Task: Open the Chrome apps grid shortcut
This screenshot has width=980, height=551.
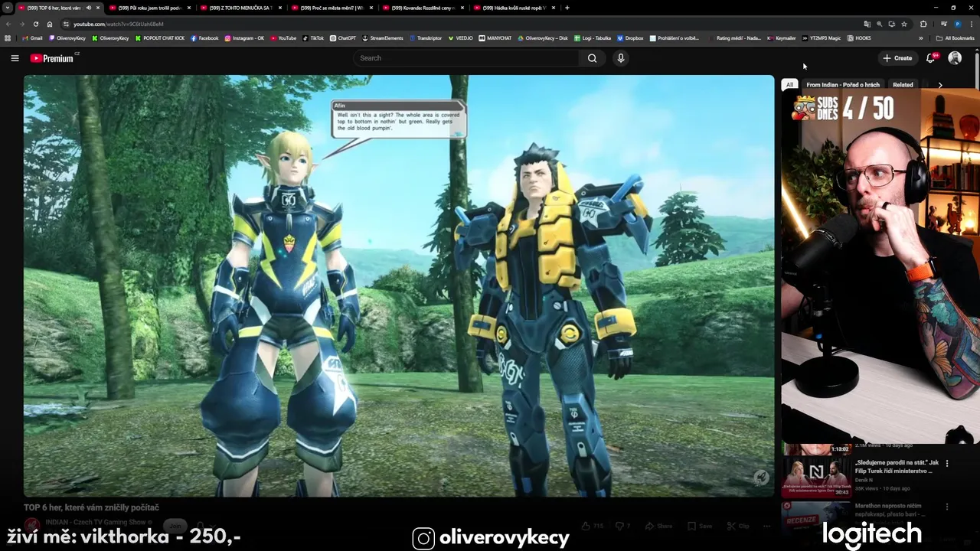Action: coord(8,37)
